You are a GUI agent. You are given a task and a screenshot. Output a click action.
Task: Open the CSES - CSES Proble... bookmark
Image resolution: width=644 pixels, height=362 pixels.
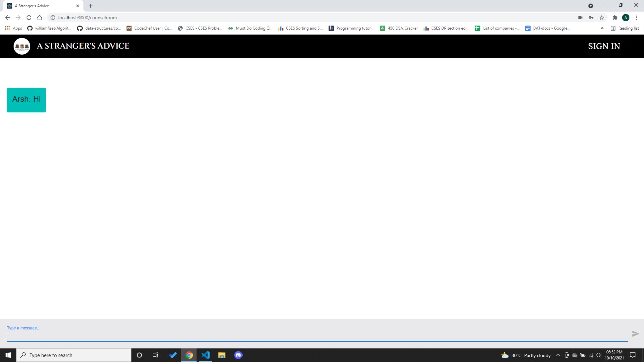[200, 28]
